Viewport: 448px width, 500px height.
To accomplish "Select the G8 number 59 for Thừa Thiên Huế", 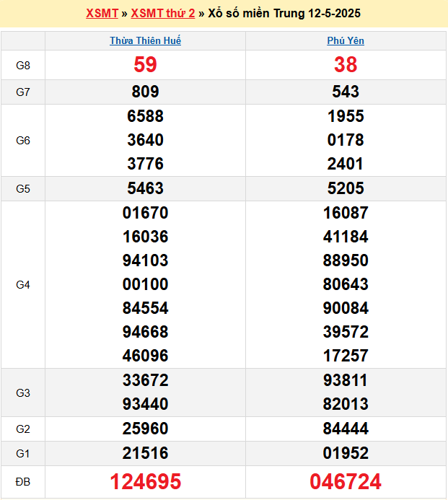I will 145,65.
